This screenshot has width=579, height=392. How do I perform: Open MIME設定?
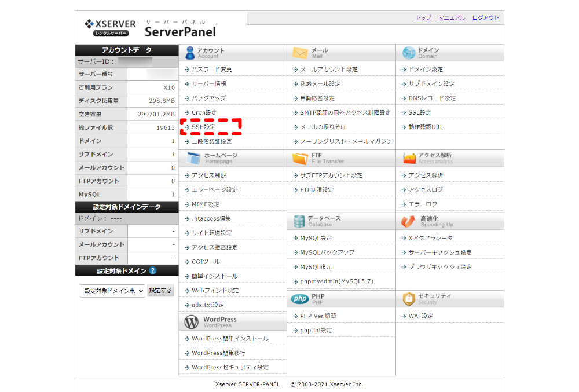(206, 204)
